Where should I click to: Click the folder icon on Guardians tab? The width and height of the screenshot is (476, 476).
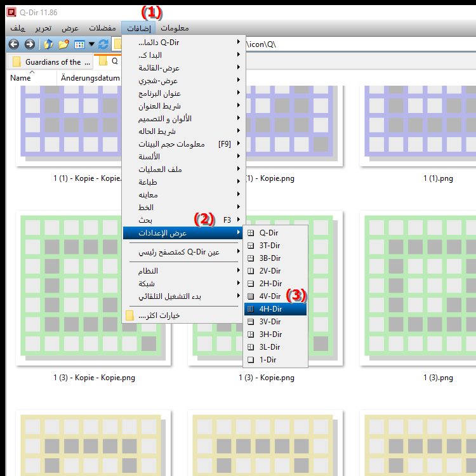point(17,62)
